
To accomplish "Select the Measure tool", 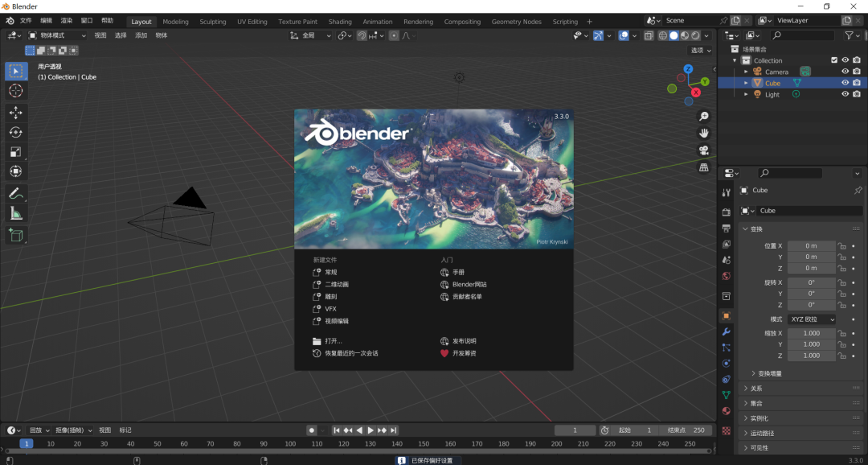I will coord(16,212).
